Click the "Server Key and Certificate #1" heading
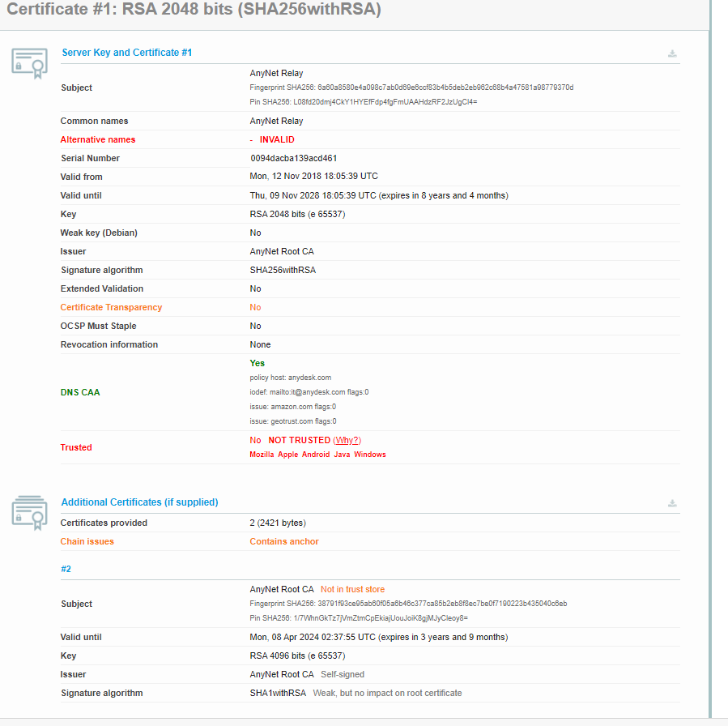The image size is (728, 726). (127, 53)
